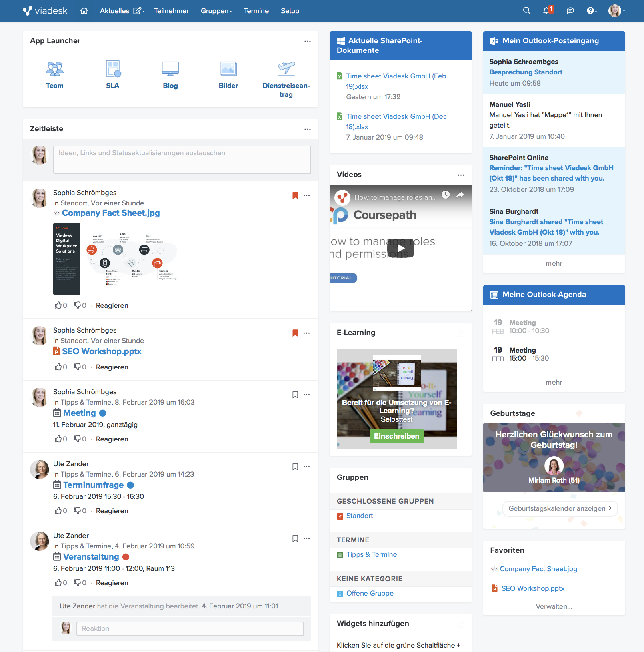Click Geburtstagskalender anzeigen button
Image resolution: width=644 pixels, height=652 pixels.
click(560, 508)
